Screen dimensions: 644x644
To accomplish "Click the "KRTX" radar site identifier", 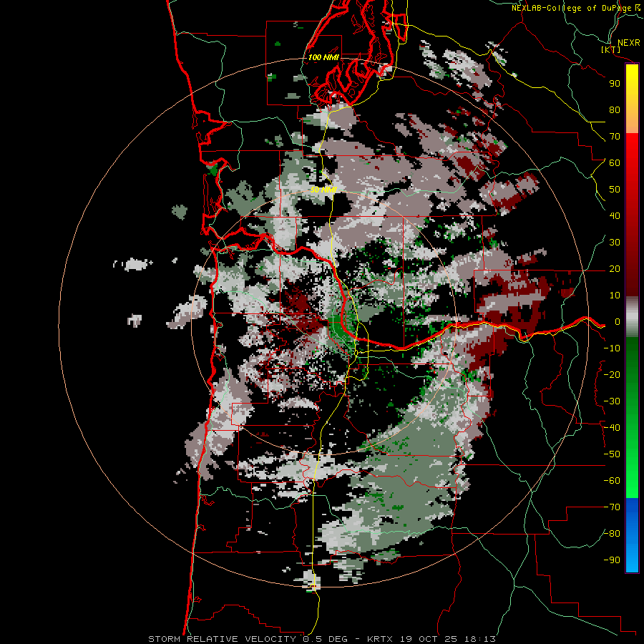I will [x=380, y=639].
